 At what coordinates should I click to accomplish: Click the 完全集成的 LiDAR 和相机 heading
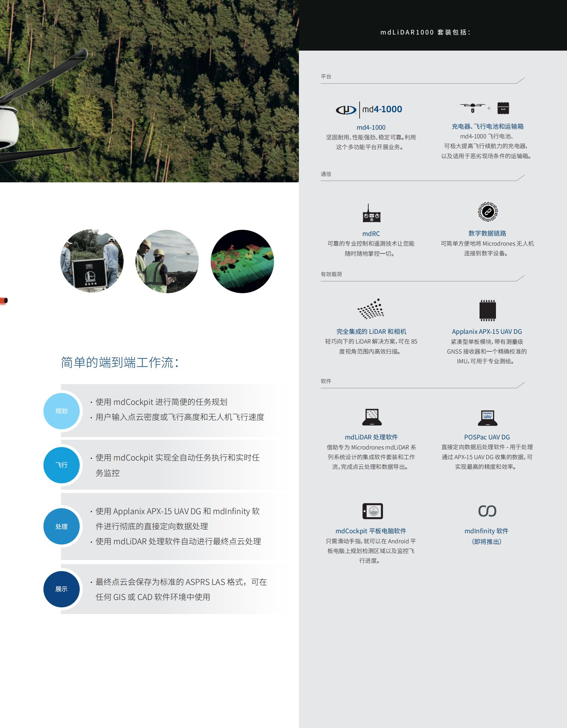pos(371,331)
